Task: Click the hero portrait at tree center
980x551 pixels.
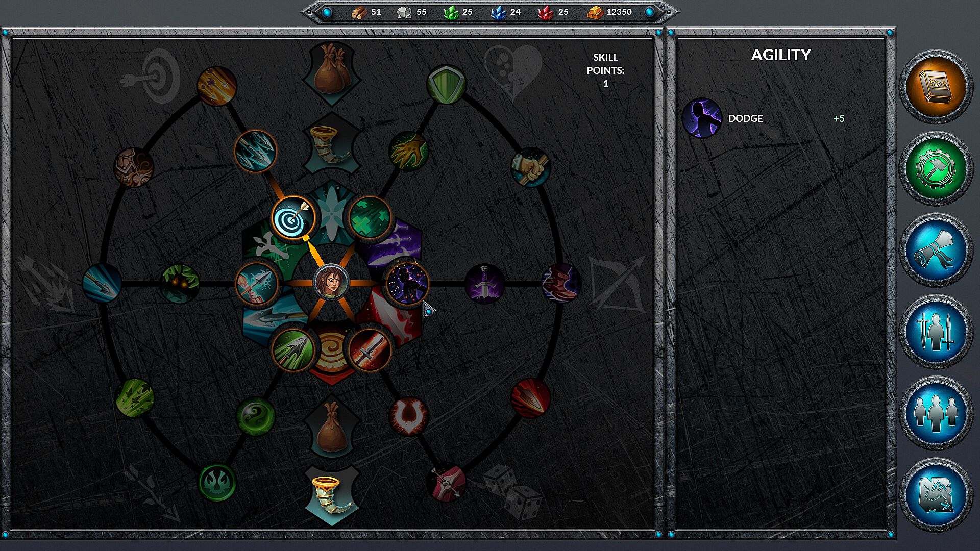Action: click(x=331, y=282)
